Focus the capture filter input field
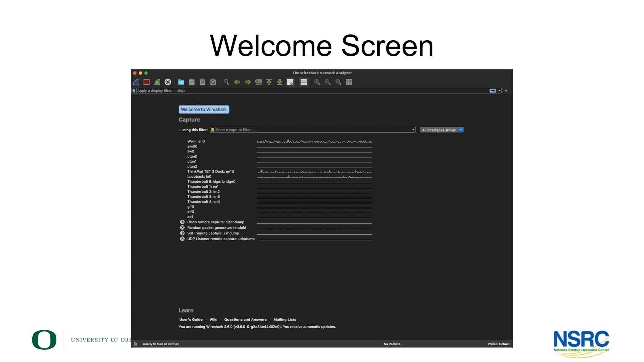The image size is (644, 362). tap(313, 130)
